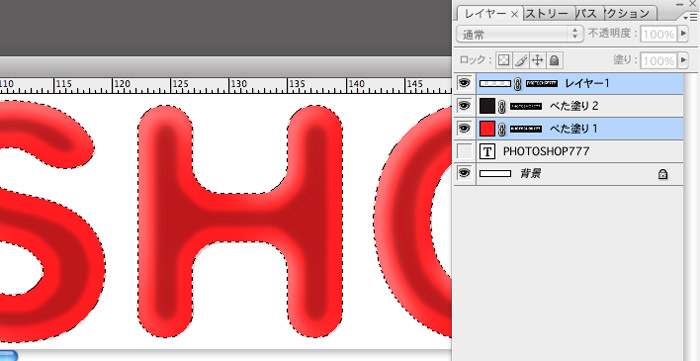Hide the べた塗り 2 layer

(x=465, y=106)
